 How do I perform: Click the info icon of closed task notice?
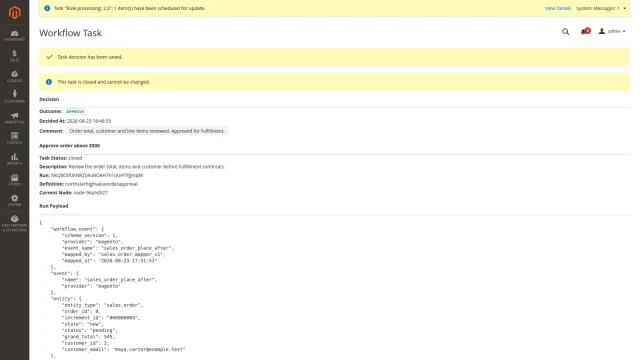(49, 82)
